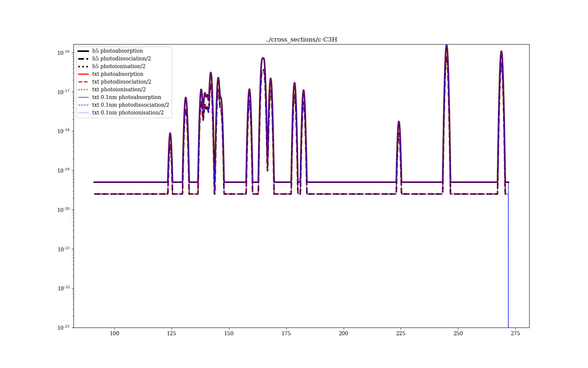Select legend entry txt 0.1nm photoabsorption

tap(119, 97)
